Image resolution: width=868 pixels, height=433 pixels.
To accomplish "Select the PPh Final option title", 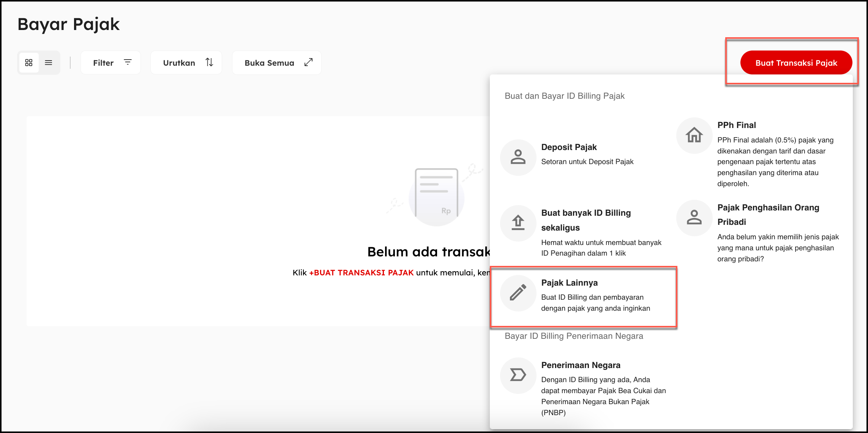I will (736, 125).
